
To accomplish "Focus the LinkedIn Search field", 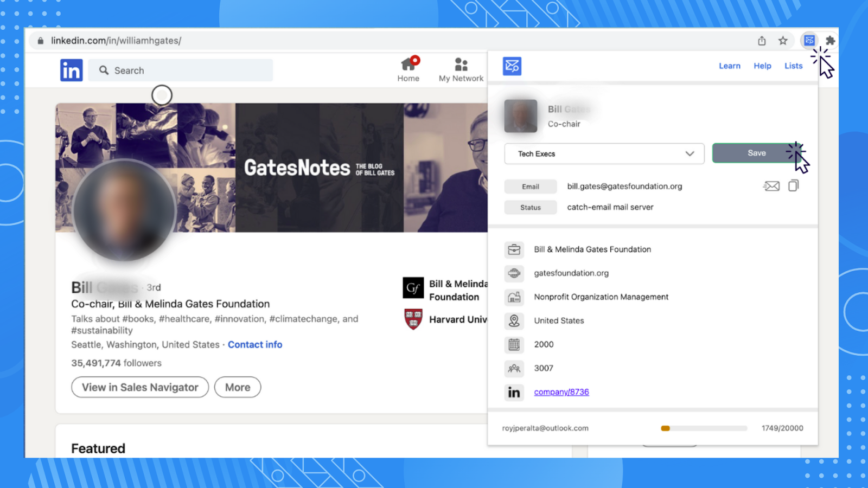I will tap(181, 70).
